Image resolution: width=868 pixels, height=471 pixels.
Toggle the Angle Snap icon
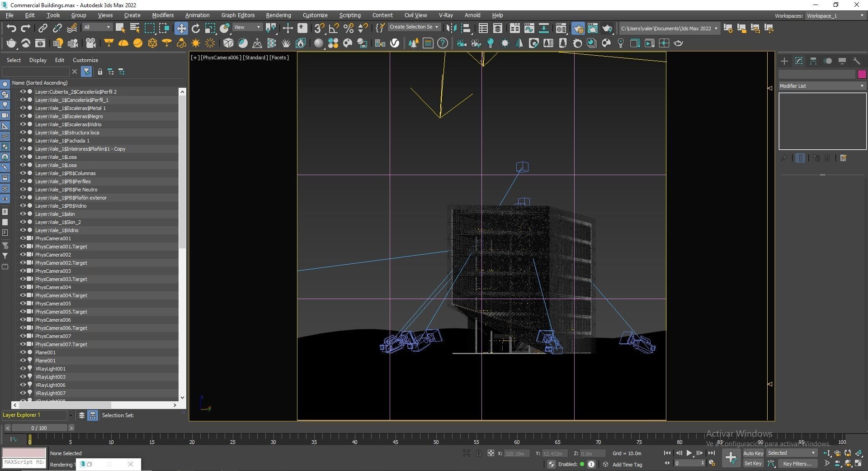click(x=334, y=29)
